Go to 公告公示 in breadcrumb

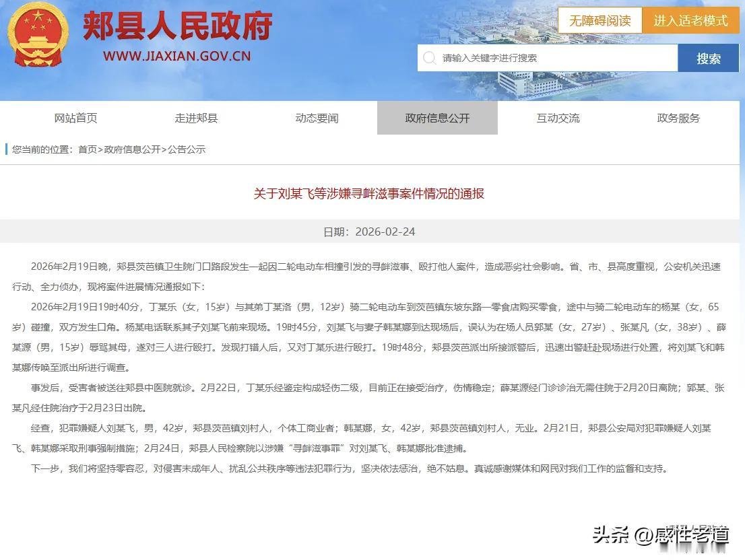(x=186, y=149)
